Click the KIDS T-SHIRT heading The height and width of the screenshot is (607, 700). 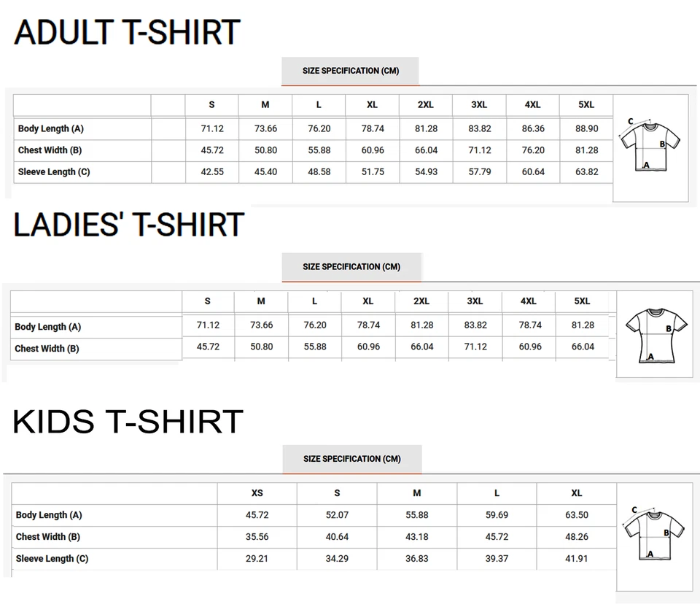[128, 422]
